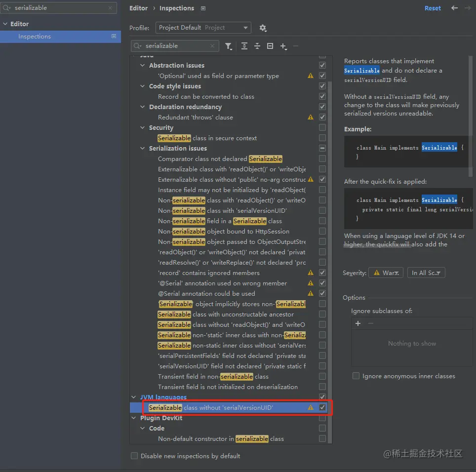Click warning icon on '@Serial' annotation wrong member row

pyautogui.click(x=310, y=283)
